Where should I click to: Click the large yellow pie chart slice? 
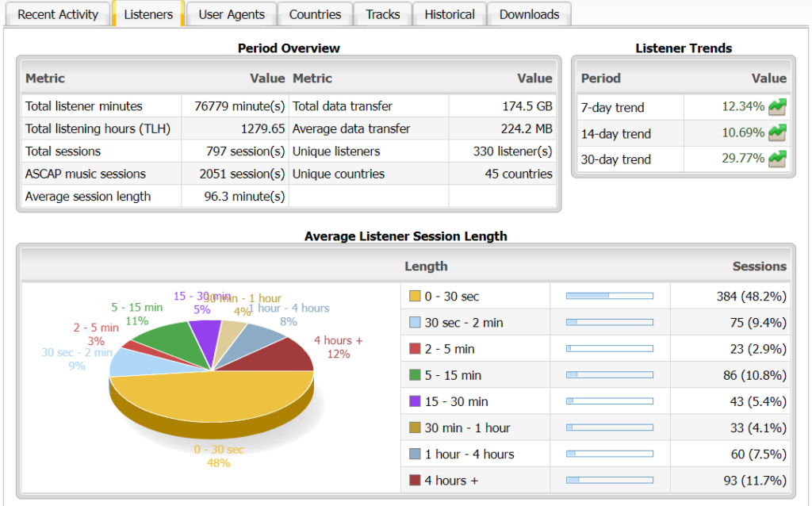coord(214,397)
